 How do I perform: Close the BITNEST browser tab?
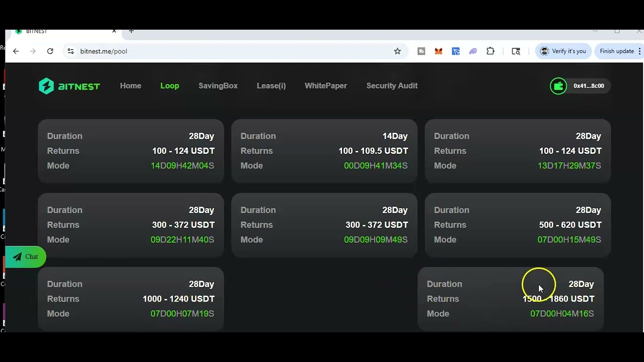(x=114, y=31)
